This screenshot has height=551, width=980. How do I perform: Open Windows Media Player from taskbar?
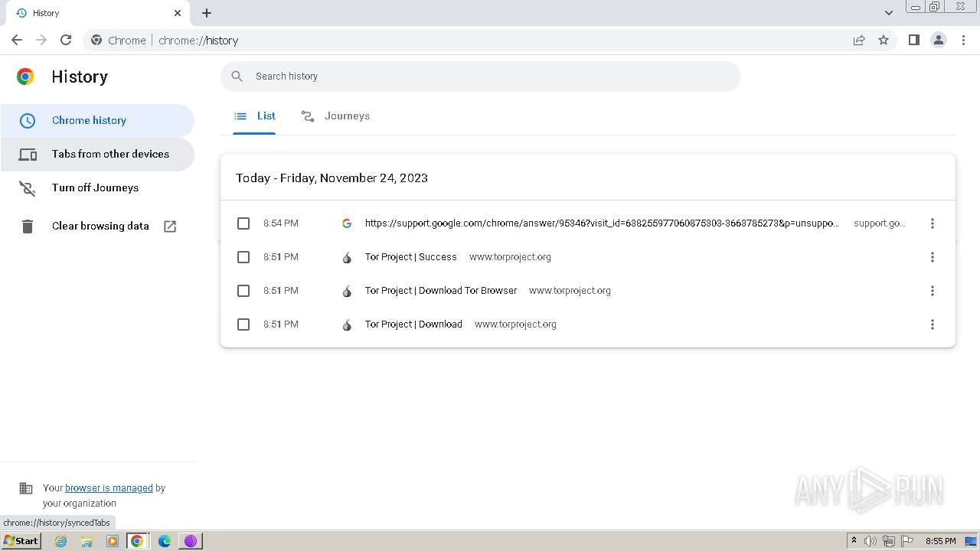click(x=113, y=541)
